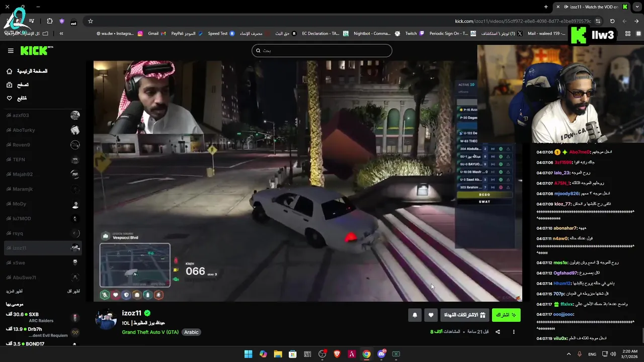This screenshot has width=644, height=362.
Task: Select azxf03 channel in sidebar
Action: [x=43, y=115]
